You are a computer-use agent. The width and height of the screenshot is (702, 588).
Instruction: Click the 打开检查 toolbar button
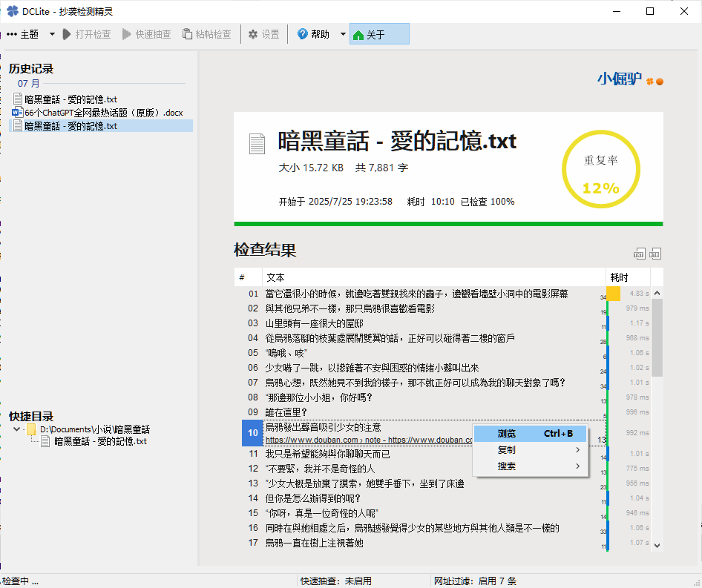point(87,34)
